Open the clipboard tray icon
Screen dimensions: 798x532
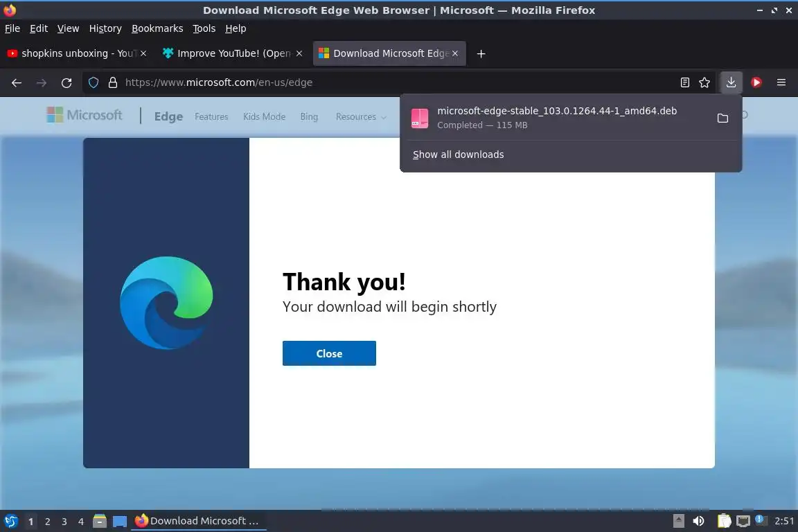(x=724, y=521)
